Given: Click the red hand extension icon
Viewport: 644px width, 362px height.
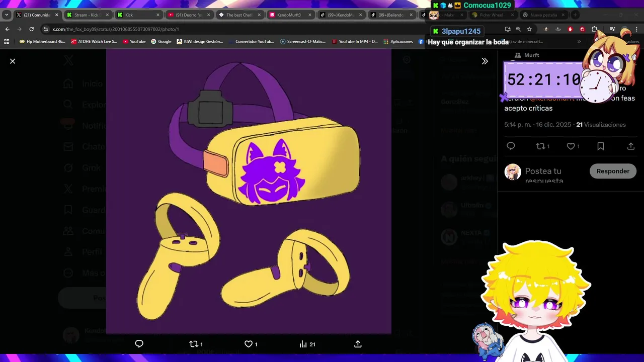Looking at the screenshot, I should [x=570, y=29].
